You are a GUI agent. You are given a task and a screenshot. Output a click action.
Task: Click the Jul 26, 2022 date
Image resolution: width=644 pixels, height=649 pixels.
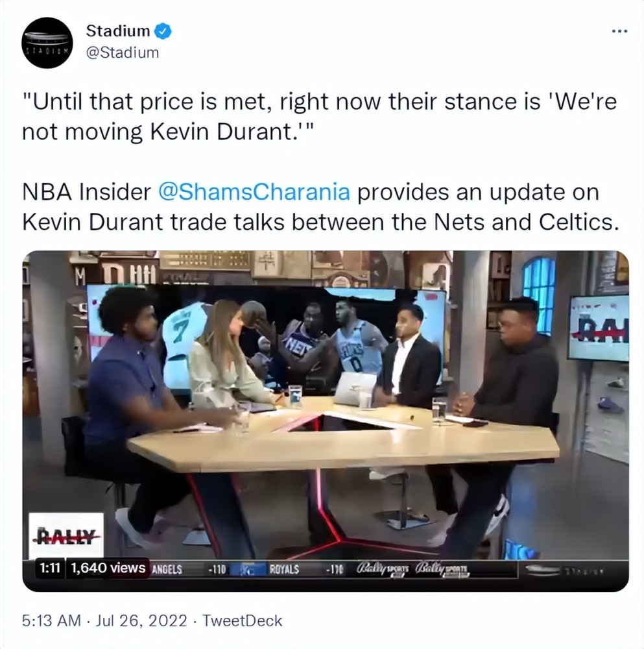(141, 621)
